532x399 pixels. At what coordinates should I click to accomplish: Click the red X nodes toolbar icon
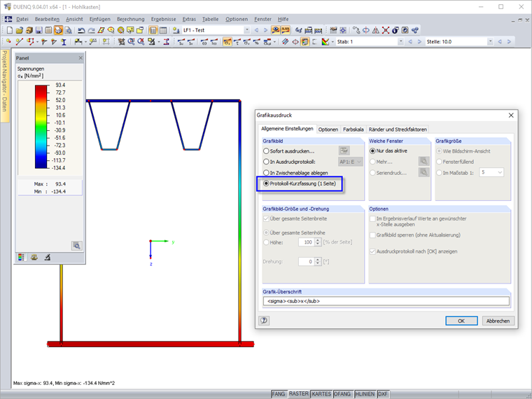pyautogui.click(x=386, y=30)
